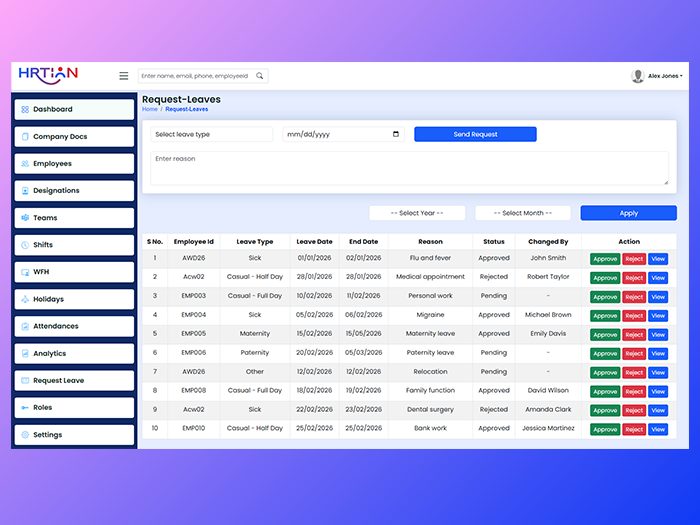Click the mm/dd/yyyy date field
The height and width of the screenshot is (525, 700).
[343, 134]
